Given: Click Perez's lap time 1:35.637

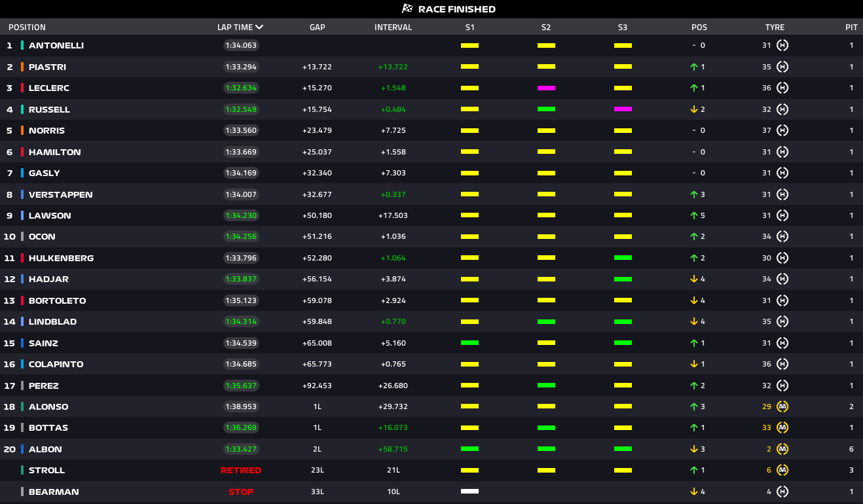Looking at the screenshot, I should coord(241,386).
